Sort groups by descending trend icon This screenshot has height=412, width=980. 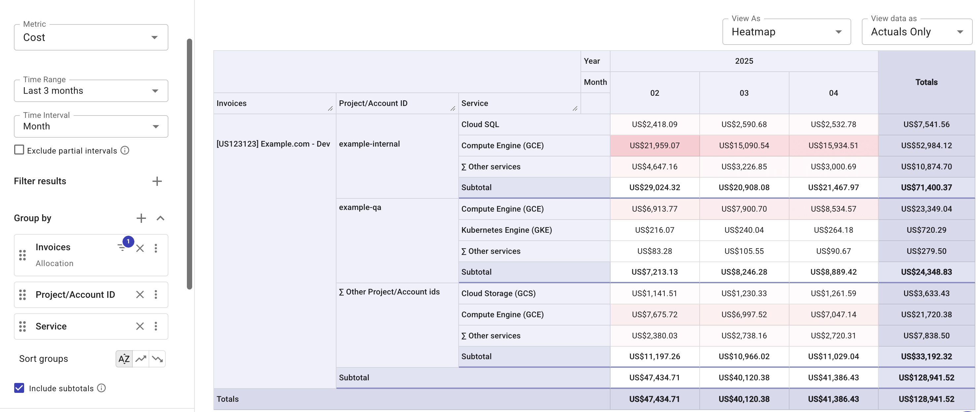(157, 359)
